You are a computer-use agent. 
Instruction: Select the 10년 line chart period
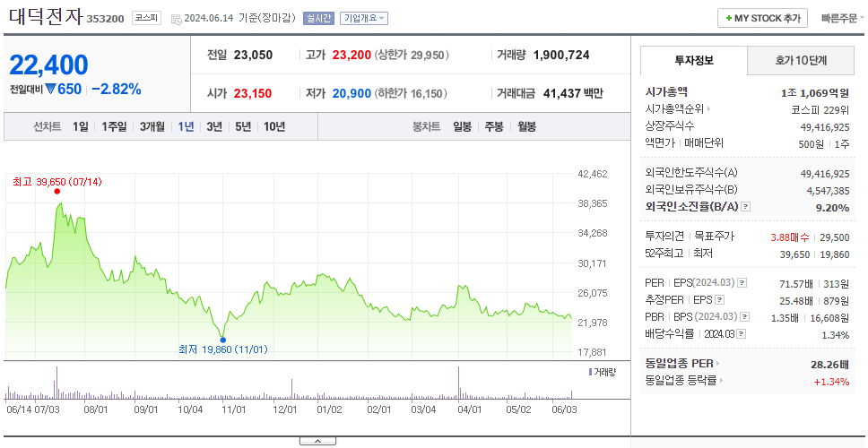(274, 126)
